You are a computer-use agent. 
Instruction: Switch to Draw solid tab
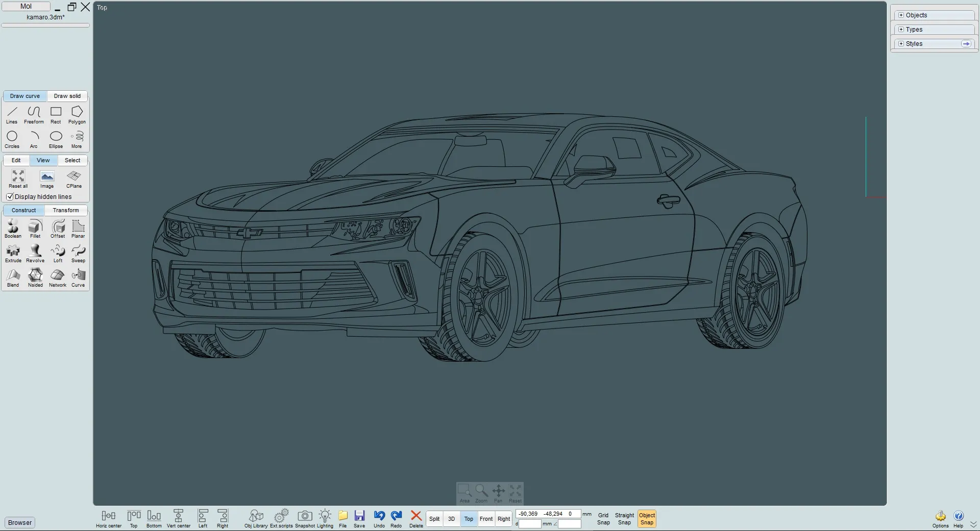click(x=67, y=96)
